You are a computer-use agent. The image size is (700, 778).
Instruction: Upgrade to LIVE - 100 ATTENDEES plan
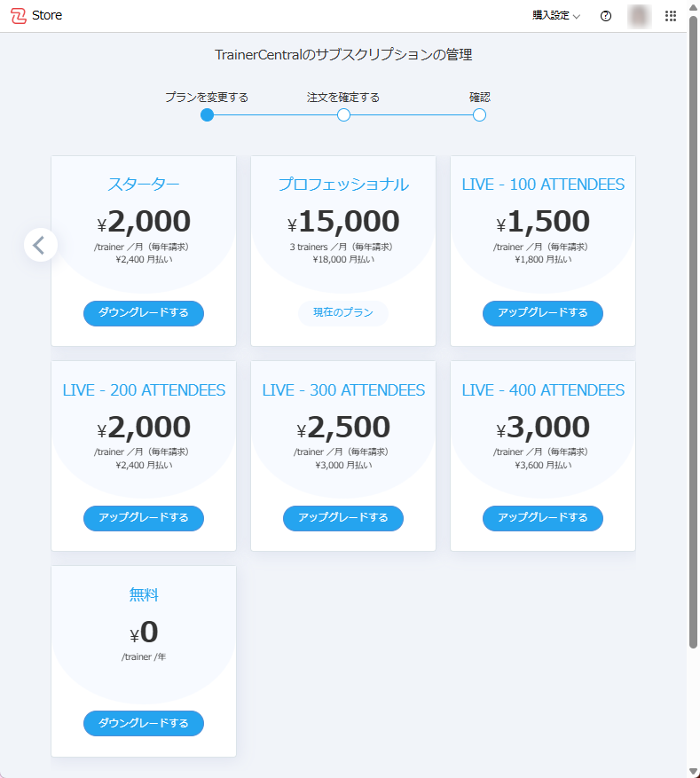pos(543,313)
